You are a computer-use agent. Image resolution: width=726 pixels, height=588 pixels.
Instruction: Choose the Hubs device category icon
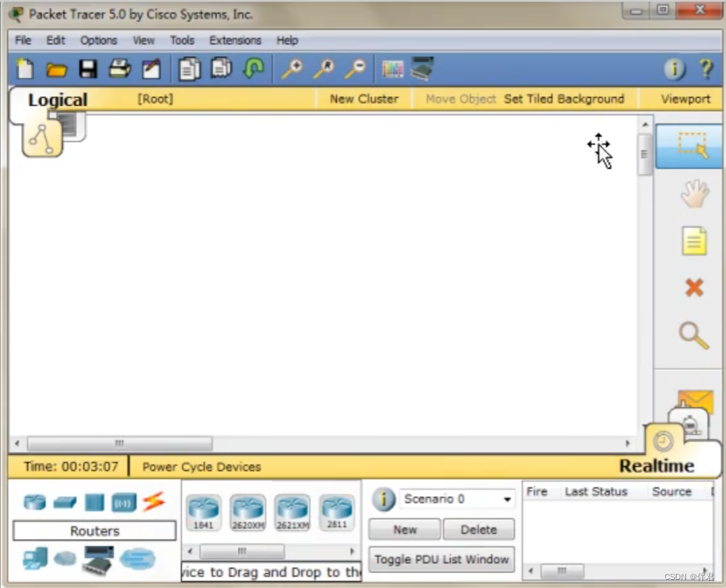tap(95, 502)
